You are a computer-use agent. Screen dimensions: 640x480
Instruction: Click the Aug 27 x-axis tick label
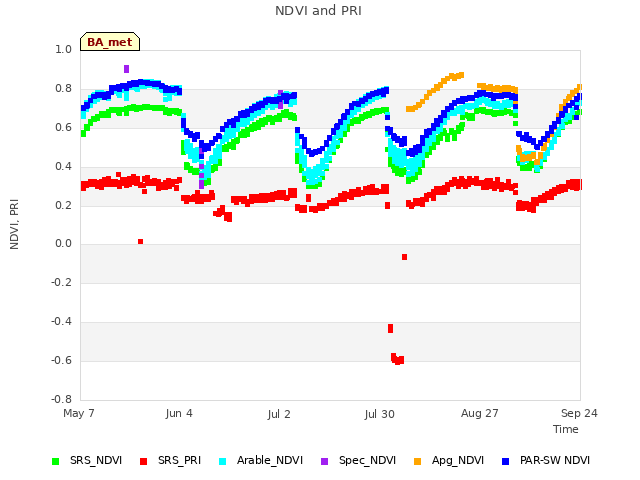pos(480,413)
